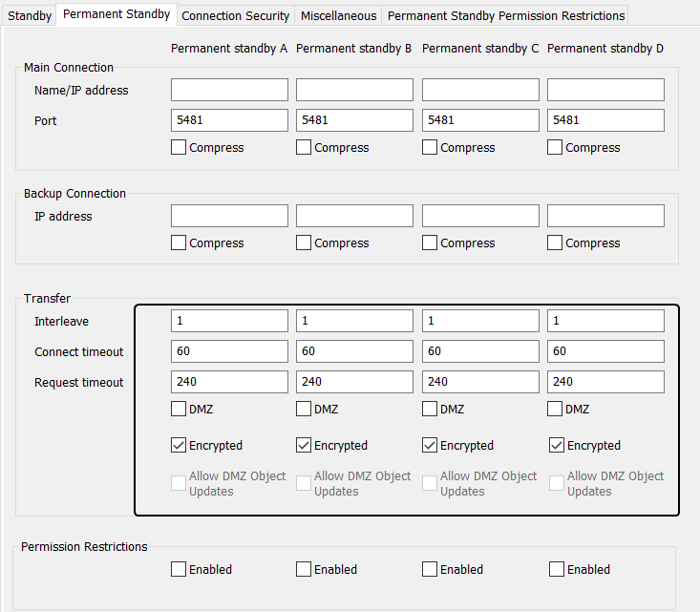Click Request timeout field for standby B

pos(354,382)
